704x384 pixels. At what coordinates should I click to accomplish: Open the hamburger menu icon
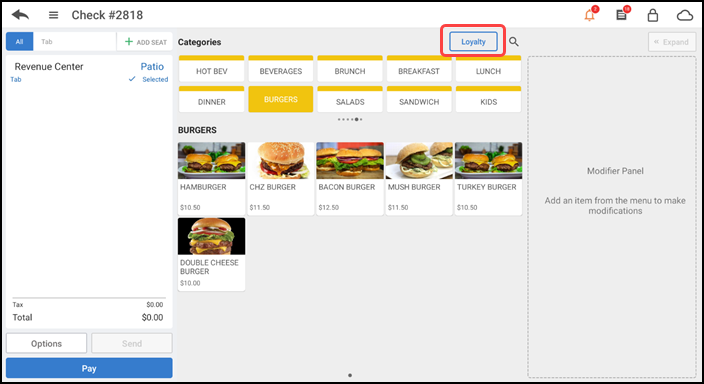click(x=53, y=15)
